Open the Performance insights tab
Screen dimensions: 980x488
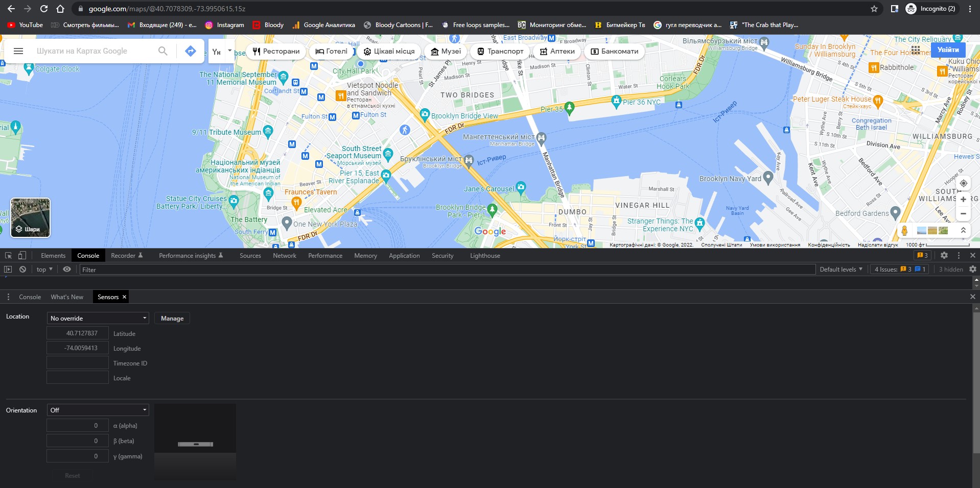[x=191, y=255]
